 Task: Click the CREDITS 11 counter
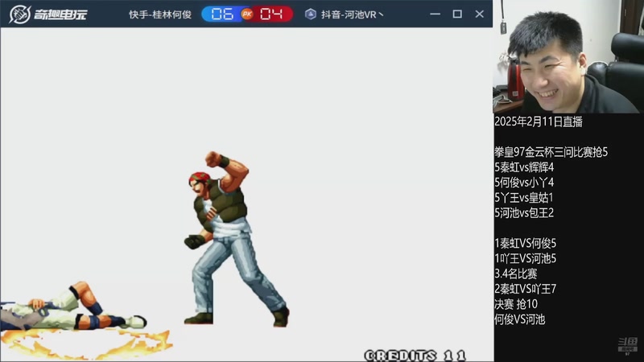pos(415,356)
